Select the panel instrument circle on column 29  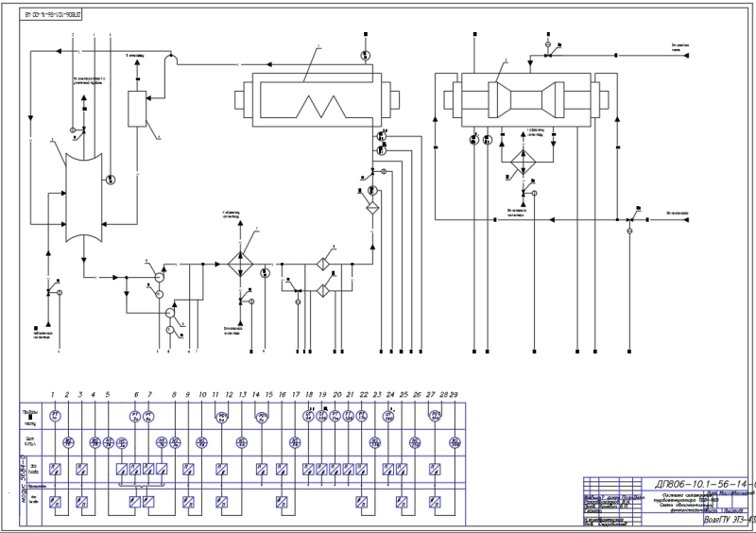[x=455, y=442]
